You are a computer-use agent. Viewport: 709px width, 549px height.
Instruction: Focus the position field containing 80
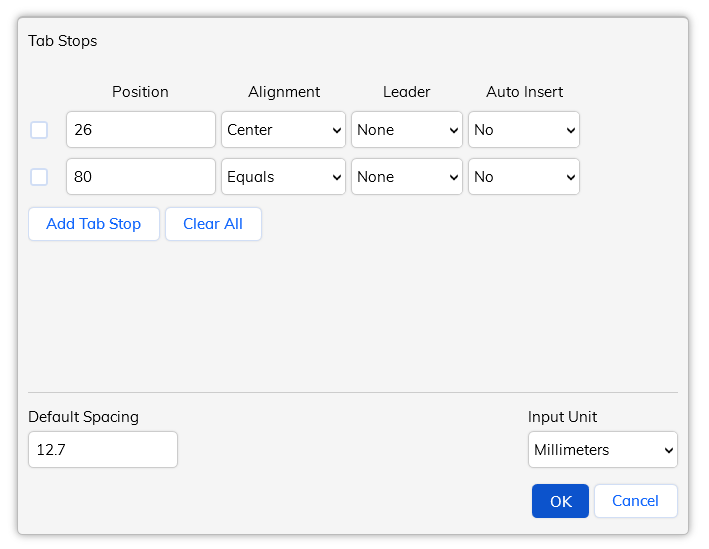coord(141,177)
